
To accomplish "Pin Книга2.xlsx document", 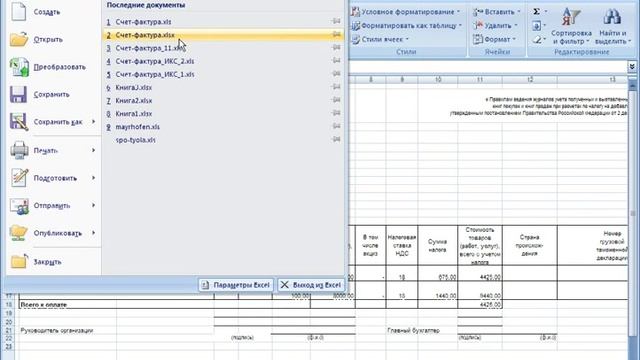I will click(336, 100).
